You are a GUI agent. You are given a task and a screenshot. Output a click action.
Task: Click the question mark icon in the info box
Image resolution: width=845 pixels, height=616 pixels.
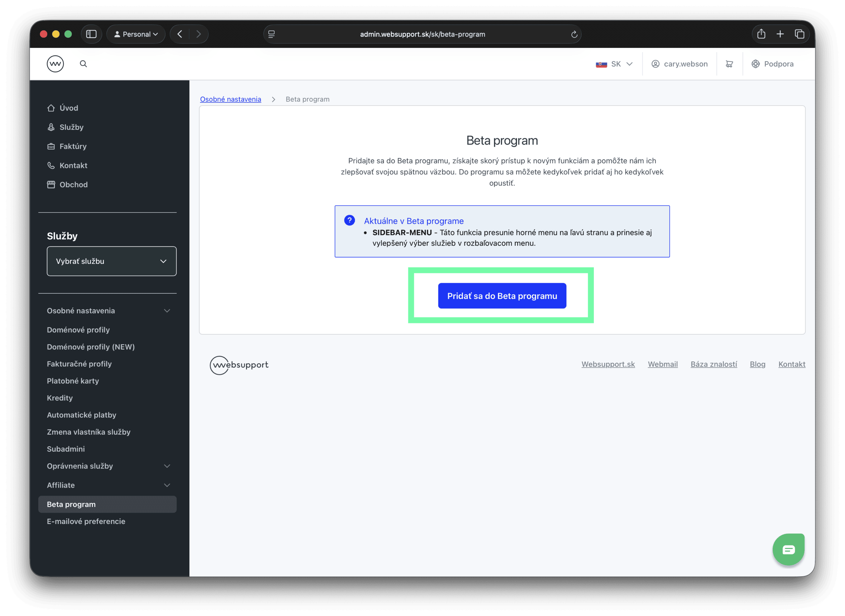(x=349, y=220)
